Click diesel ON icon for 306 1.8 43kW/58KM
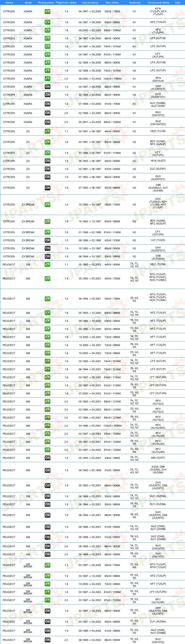185x644 pixels. [x=48, y=458]
